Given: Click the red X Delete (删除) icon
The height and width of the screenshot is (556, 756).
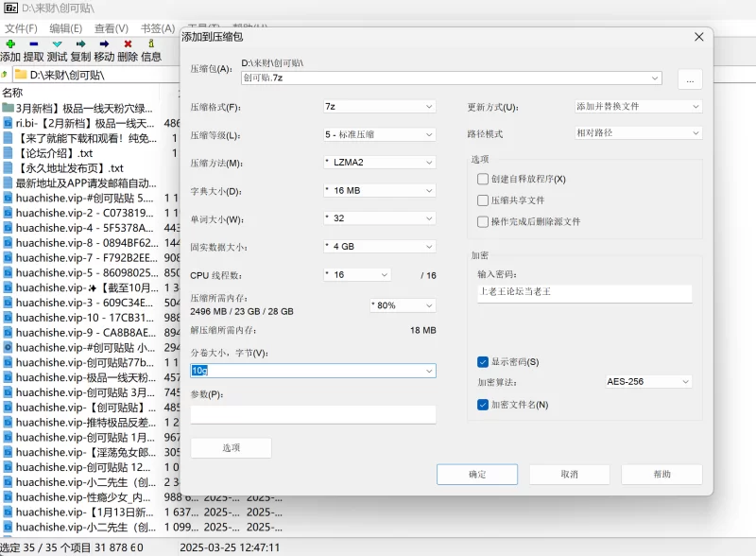Looking at the screenshot, I should 128,43.
